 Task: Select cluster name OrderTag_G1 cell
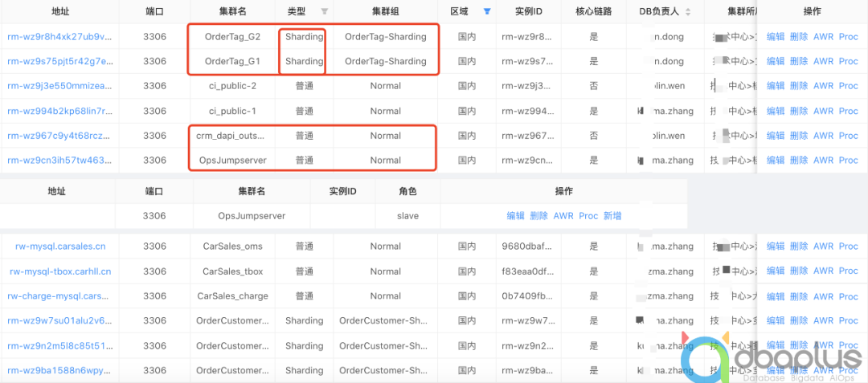[x=232, y=61]
